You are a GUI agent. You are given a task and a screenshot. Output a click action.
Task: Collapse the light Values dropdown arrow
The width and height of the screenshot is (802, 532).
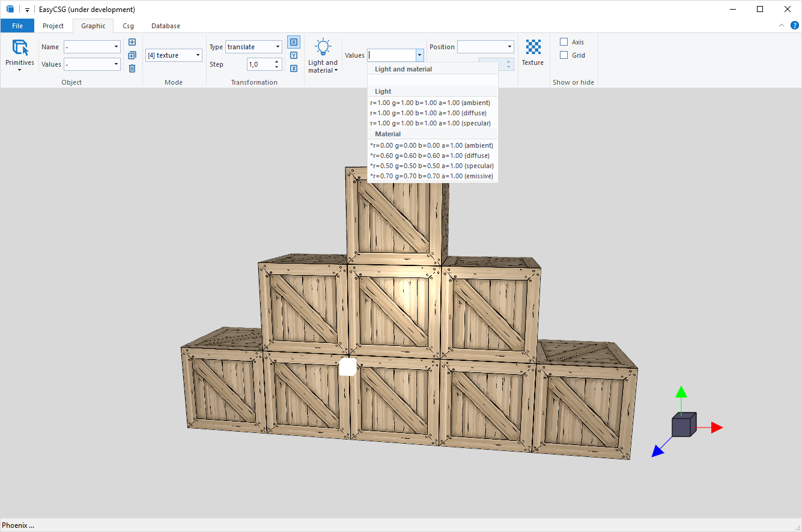(419, 55)
